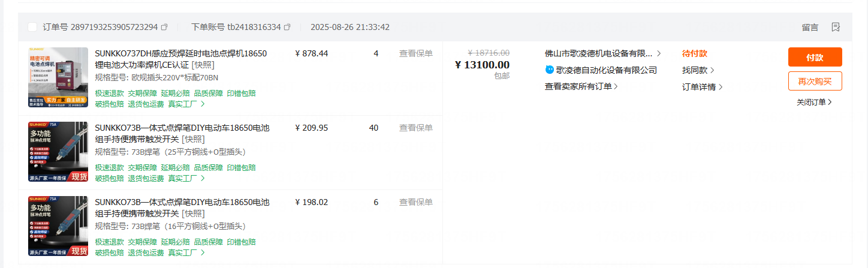This screenshot has width=868, height=268.
Task: Click 找同款 find similar link
Action: [x=698, y=70]
